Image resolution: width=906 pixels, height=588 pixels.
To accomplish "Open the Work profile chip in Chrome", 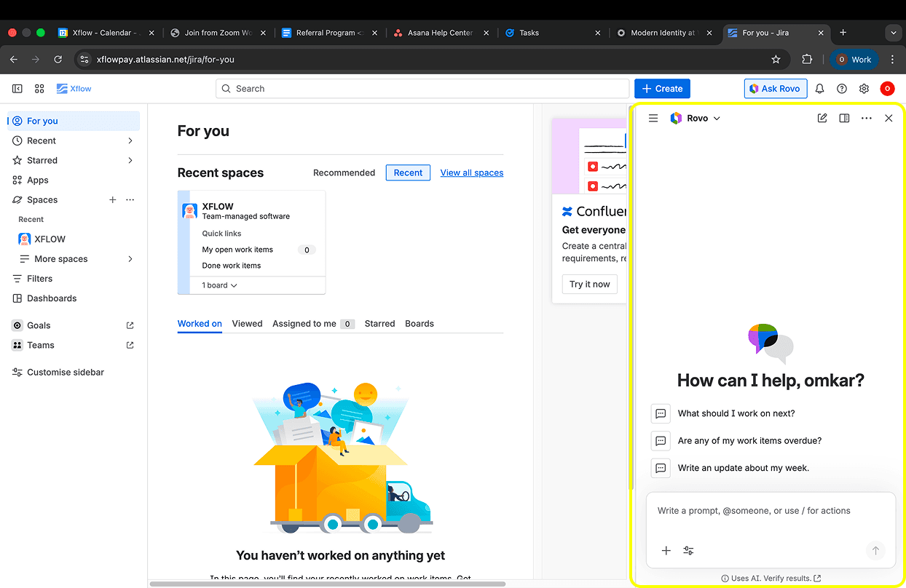I will [854, 60].
